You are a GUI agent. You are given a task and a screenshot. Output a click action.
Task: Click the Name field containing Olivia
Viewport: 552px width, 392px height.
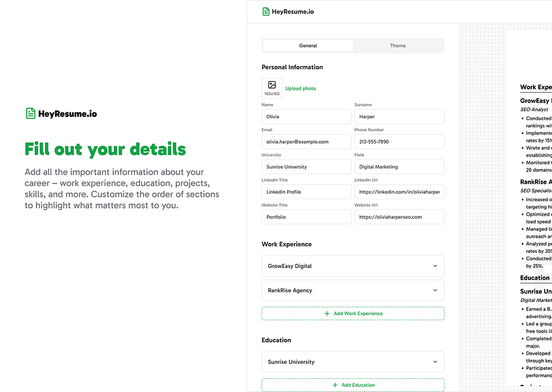306,116
